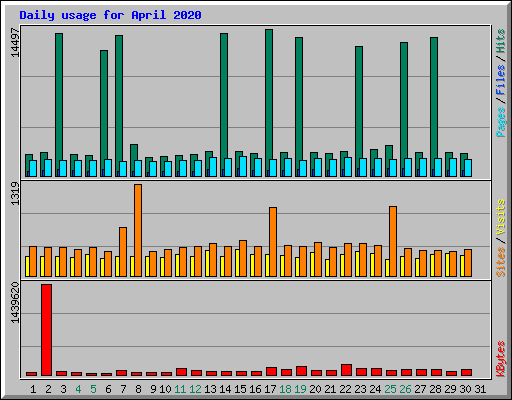Click day label 31 on the x-axis

pyautogui.click(x=480, y=389)
